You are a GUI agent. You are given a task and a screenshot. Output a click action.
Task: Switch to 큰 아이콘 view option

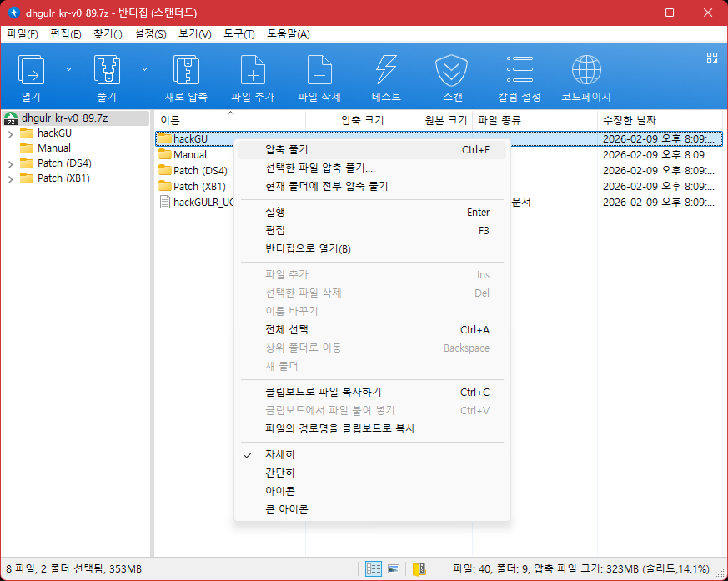tap(372, 509)
